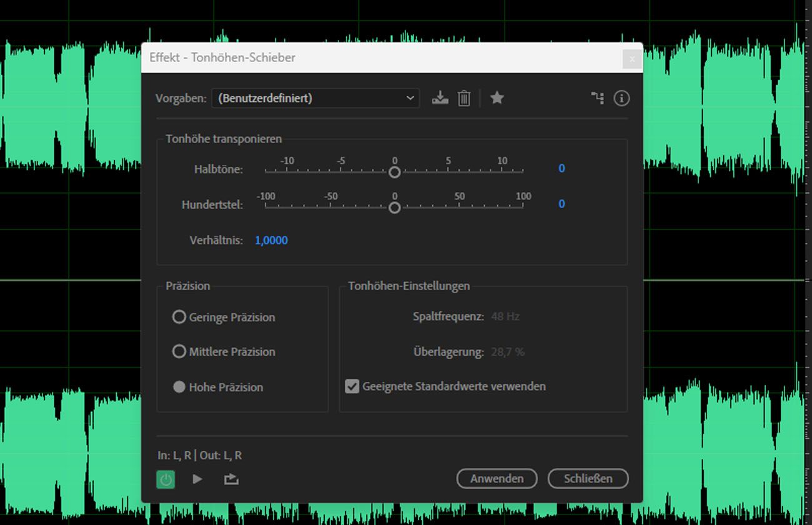This screenshot has width=812, height=525.
Task: Open the Vorgaben preset dropdown
Action: 315,98
